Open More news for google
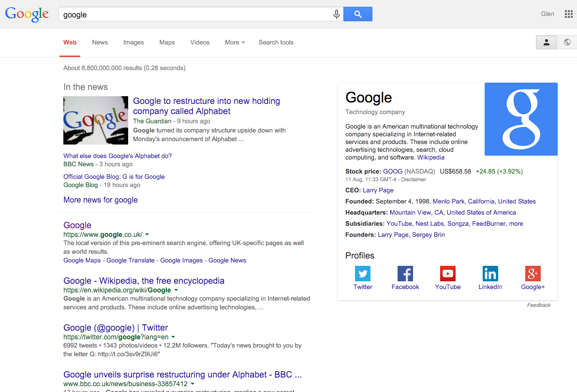The width and height of the screenshot is (577, 392). coord(100,200)
